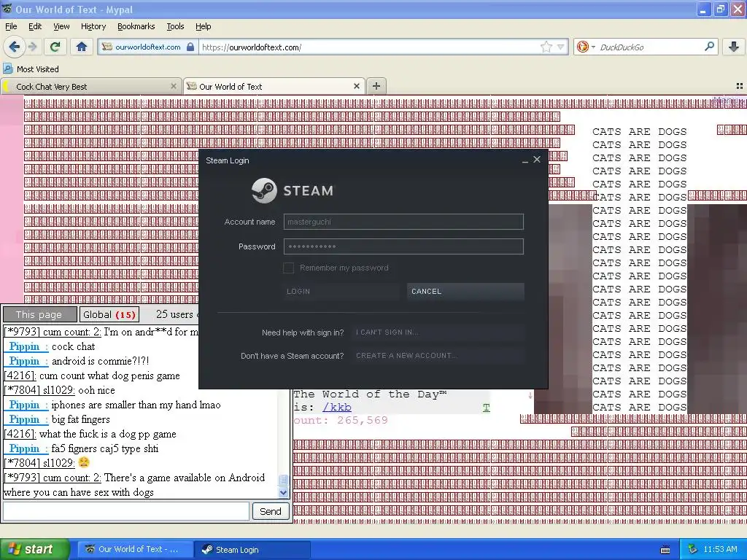Viewport: 747px width, 560px height.
Task: Open the Bookmarks menu
Action: pyautogui.click(x=136, y=26)
